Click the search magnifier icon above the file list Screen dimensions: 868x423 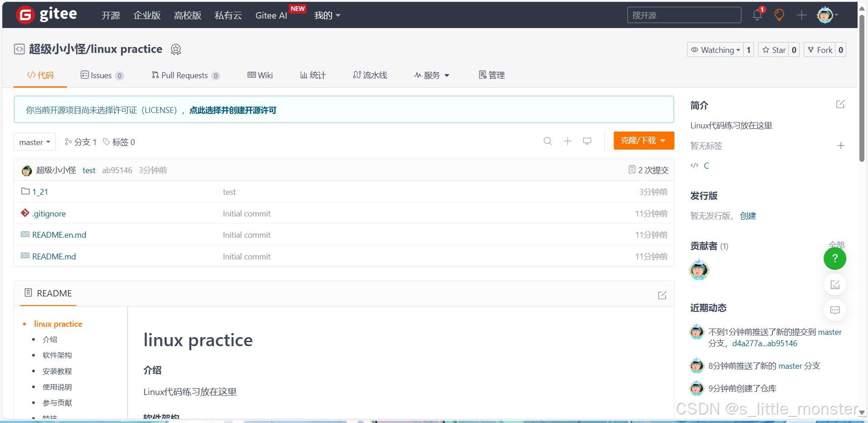point(547,141)
